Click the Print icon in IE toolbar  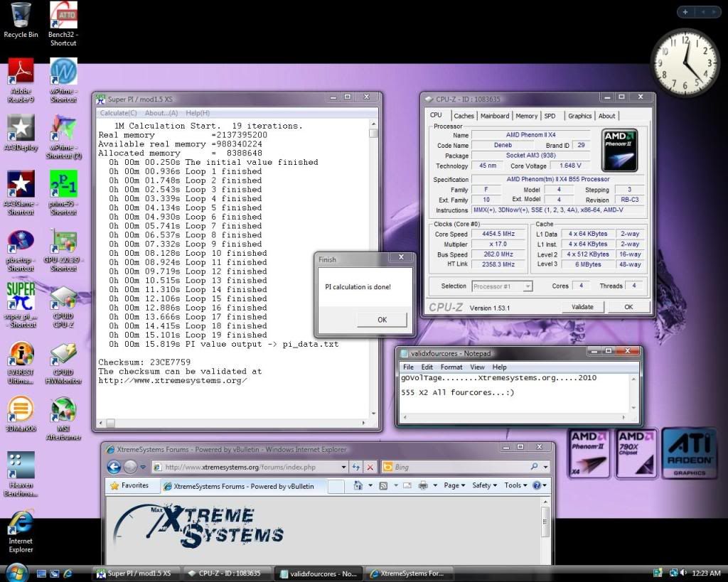[424, 485]
